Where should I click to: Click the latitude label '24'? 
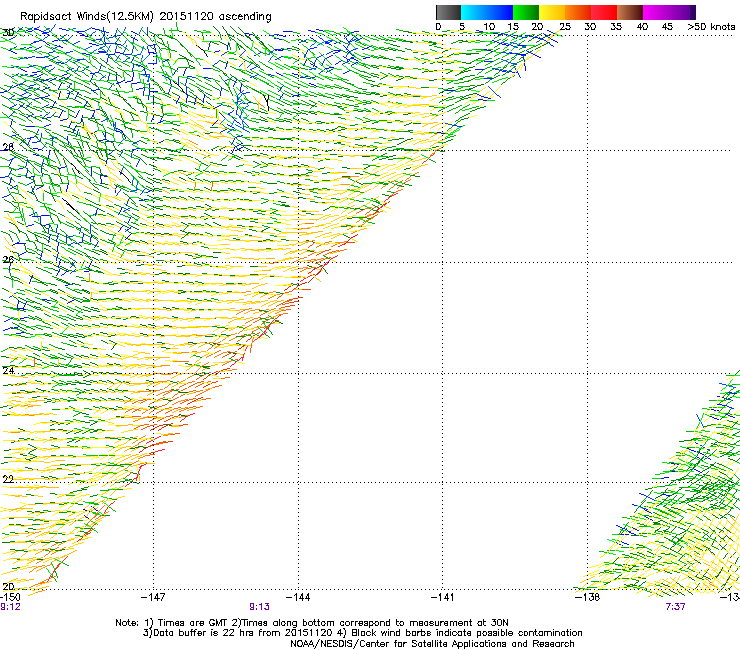click(x=8, y=371)
